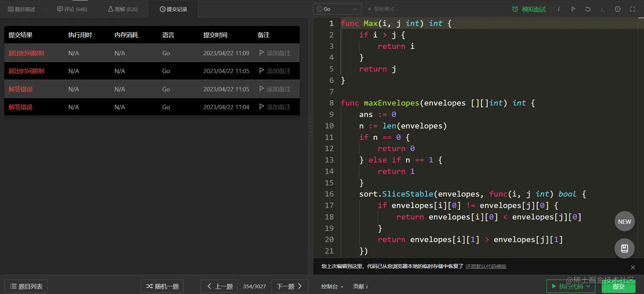Image resolution: width=644 pixels, height=294 pixels.
Task: Switch to the 评论 (646) tab
Action: coord(72,9)
